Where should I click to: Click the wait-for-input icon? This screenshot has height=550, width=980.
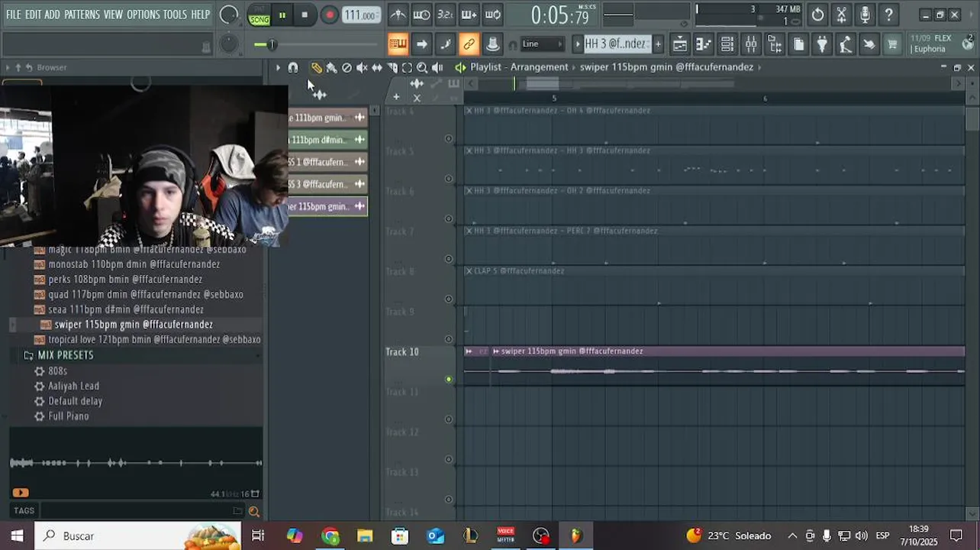click(x=422, y=15)
